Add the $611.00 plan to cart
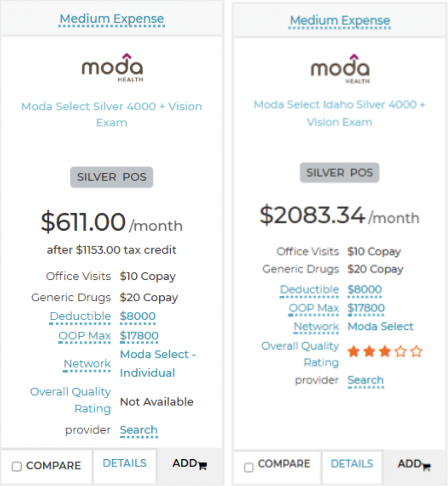 [x=189, y=464]
